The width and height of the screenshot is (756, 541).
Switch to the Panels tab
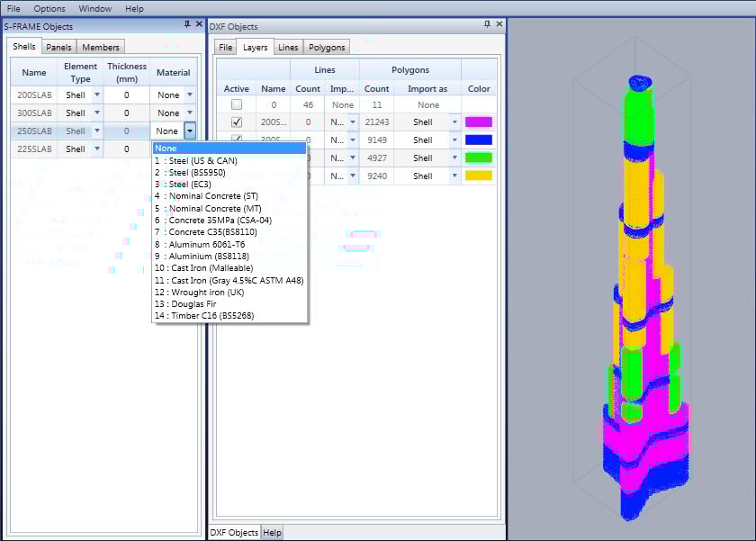[x=58, y=47]
